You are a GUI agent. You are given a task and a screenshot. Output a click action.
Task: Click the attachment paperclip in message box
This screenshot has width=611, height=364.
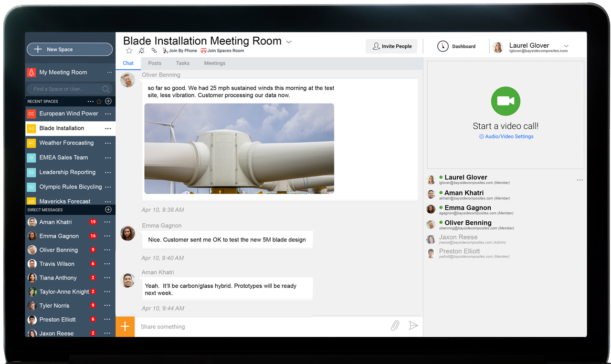coord(395,326)
